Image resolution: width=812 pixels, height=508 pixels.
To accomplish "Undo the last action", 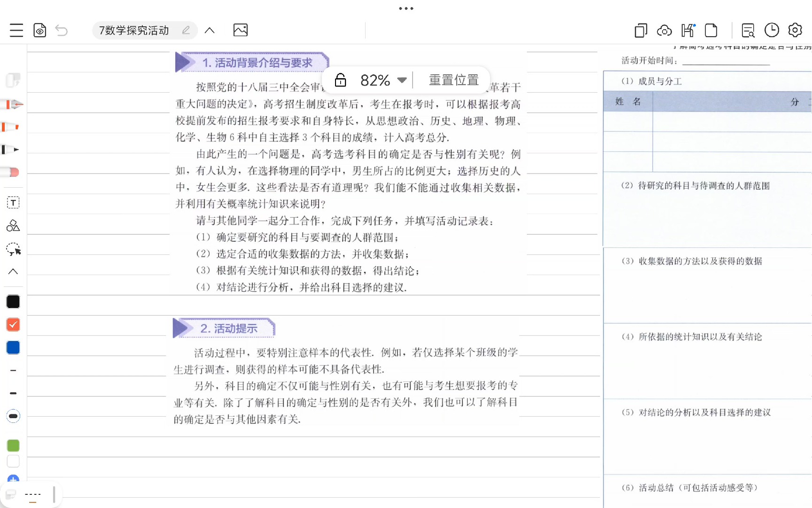I will pyautogui.click(x=62, y=30).
